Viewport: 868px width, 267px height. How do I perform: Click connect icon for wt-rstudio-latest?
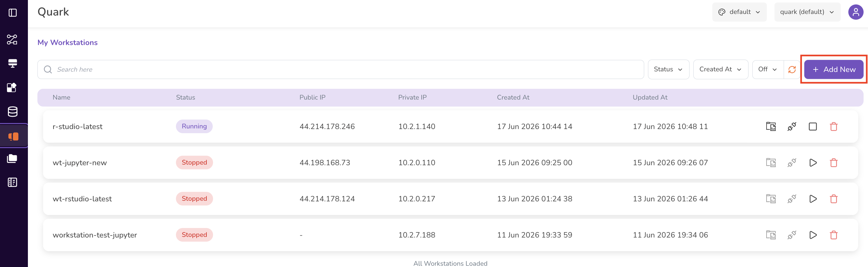point(792,199)
